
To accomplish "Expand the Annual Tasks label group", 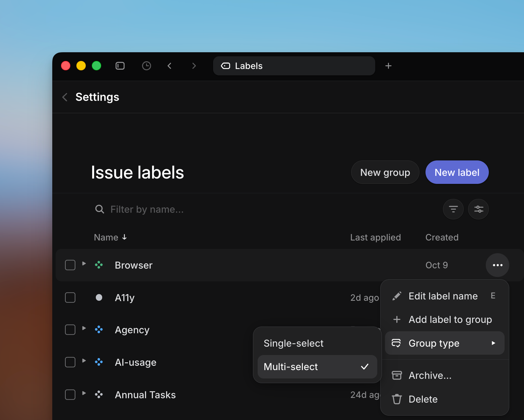I will [84, 393].
